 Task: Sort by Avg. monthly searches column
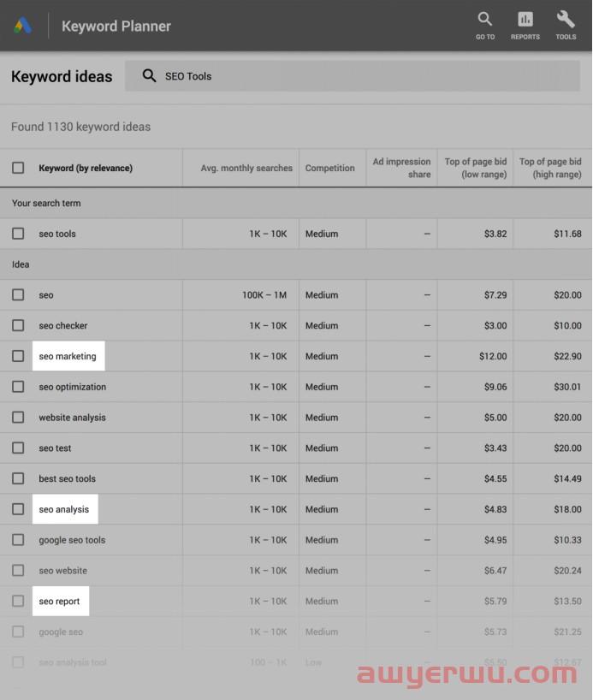tap(246, 169)
